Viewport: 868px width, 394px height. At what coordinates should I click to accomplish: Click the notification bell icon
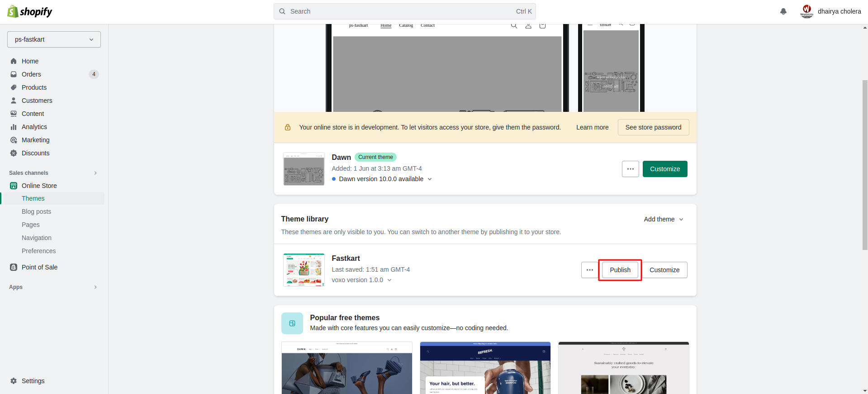(x=783, y=11)
